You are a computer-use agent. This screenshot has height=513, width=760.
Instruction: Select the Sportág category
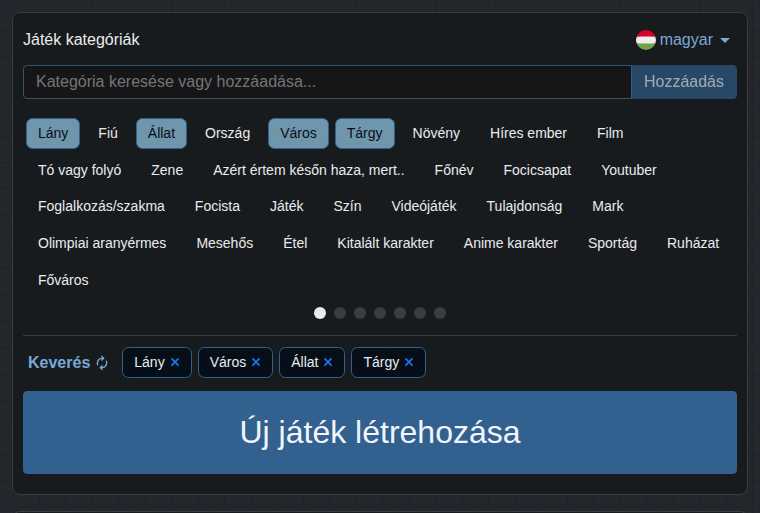[x=612, y=243]
